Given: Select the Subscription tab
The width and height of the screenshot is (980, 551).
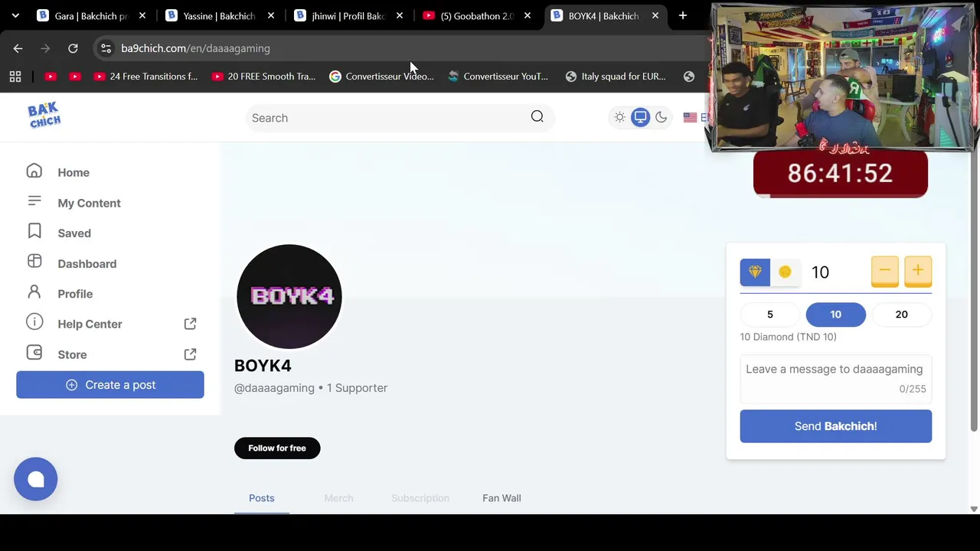Looking at the screenshot, I should 420,498.
